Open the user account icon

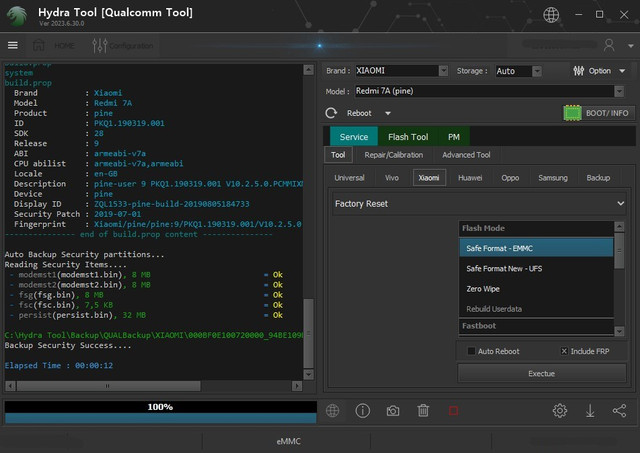[x=609, y=45]
